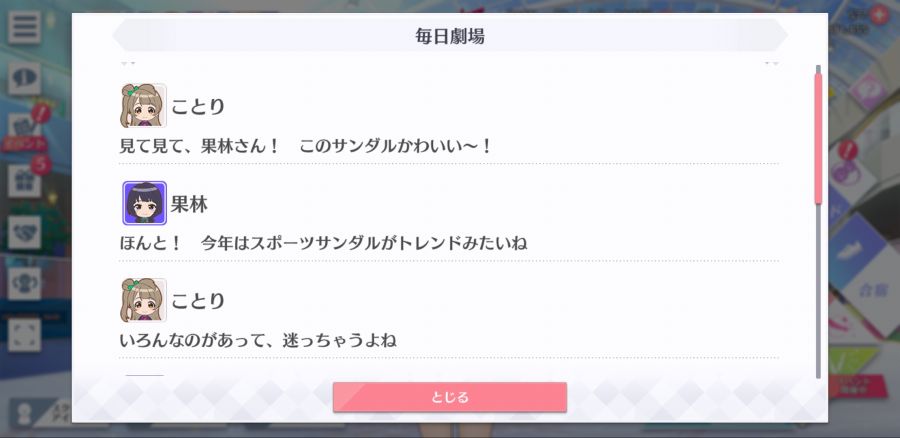Select 果林's line about スポーツサンダル
Screen dimensions: 900x438
pos(323,243)
